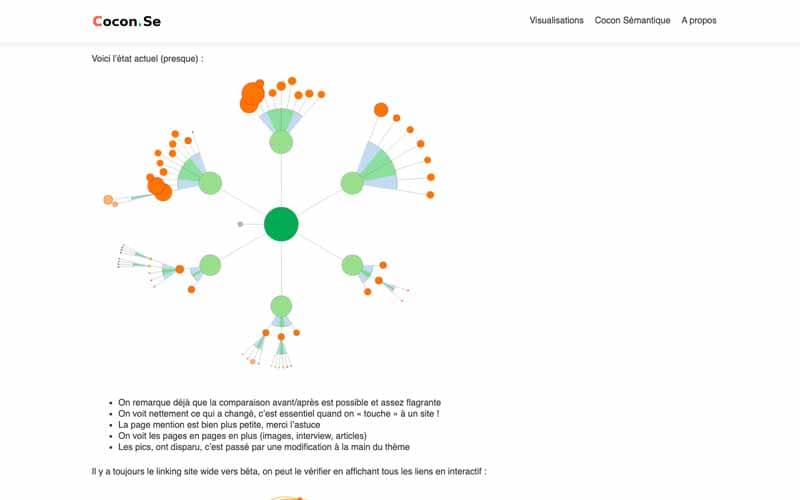The image size is (800, 500).
Task: Open the Cocon Sémantique menu item
Action: click(x=632, y=20)
